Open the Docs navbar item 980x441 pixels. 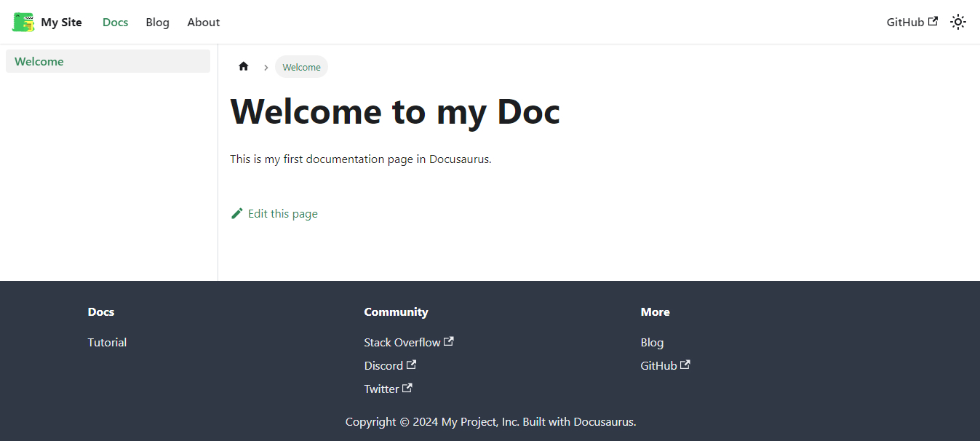tap(115, 22)
